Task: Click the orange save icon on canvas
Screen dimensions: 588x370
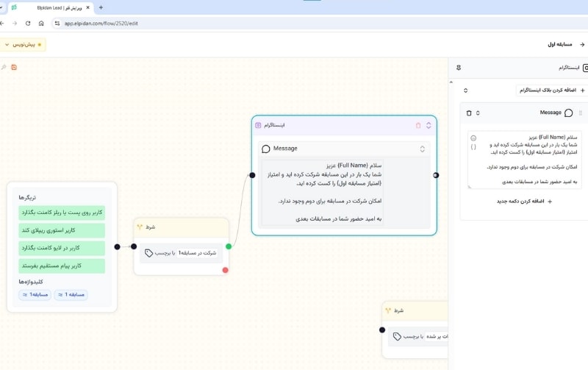Action: [14, 68]
